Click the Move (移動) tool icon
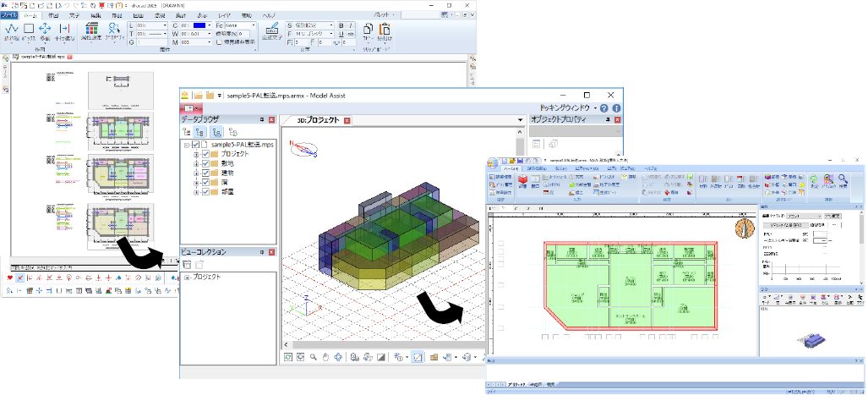Screen dimensions: 868x401 [x=45, y=30]
